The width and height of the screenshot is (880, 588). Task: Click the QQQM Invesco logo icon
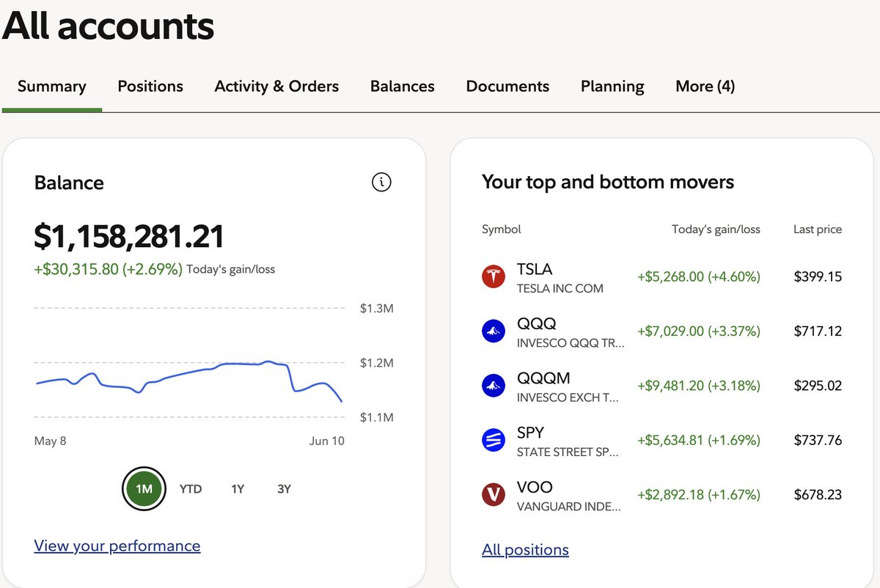coord(494,386)
